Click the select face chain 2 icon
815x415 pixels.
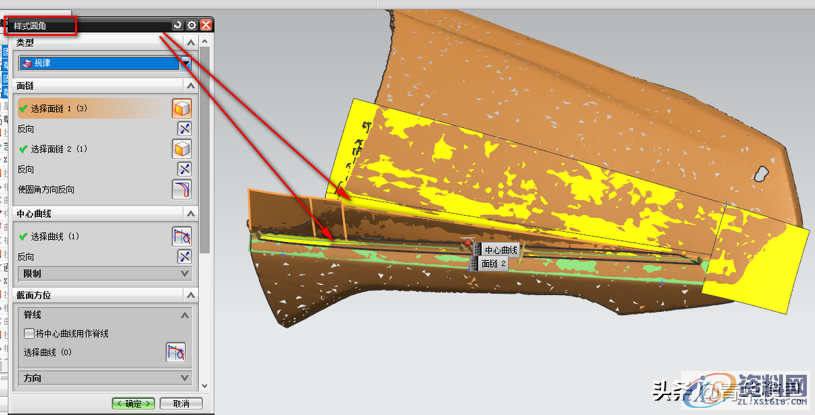(183, 149)
